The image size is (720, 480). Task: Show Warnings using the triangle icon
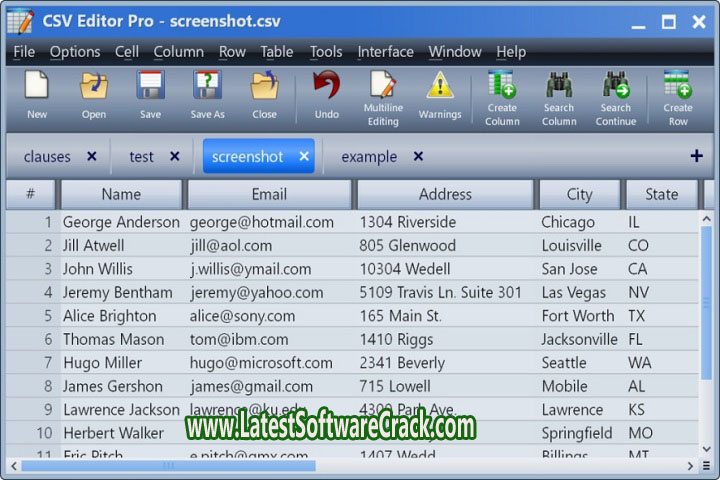tap(440, 87)
